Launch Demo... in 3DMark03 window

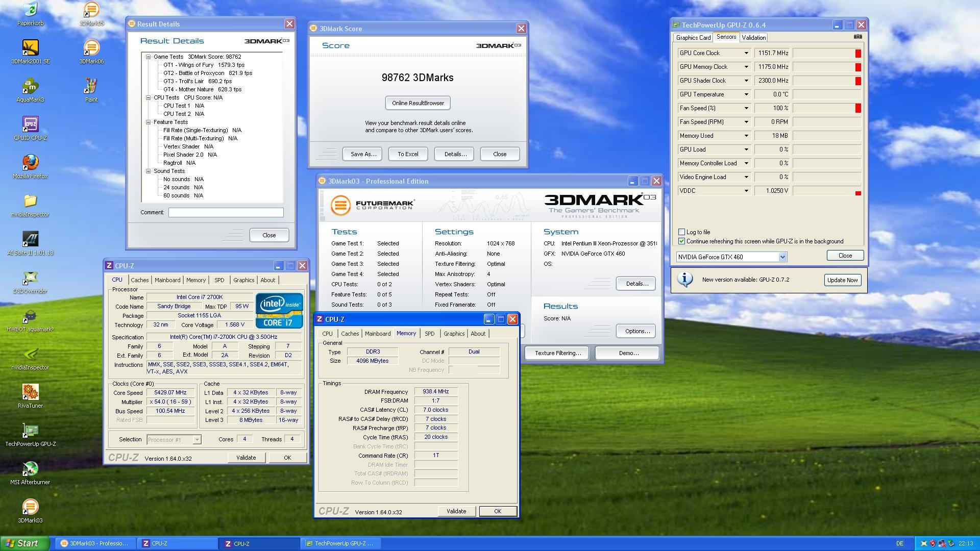628,353
